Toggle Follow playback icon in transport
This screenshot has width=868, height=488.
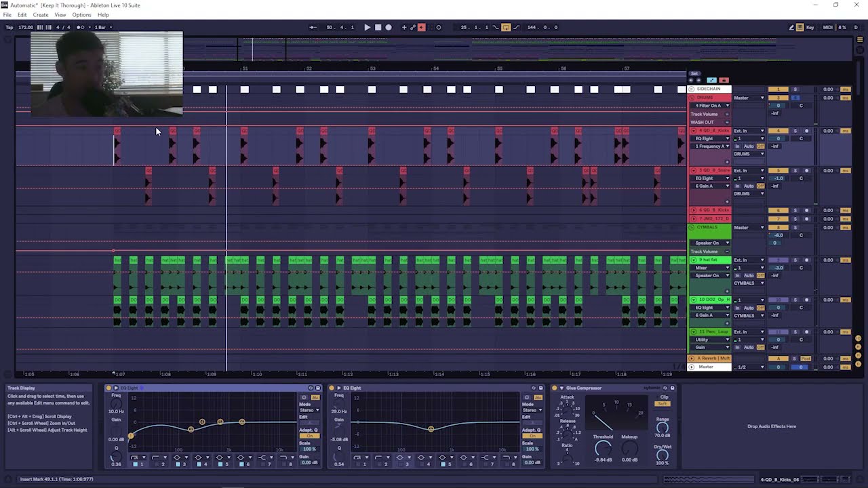point(313,27)
